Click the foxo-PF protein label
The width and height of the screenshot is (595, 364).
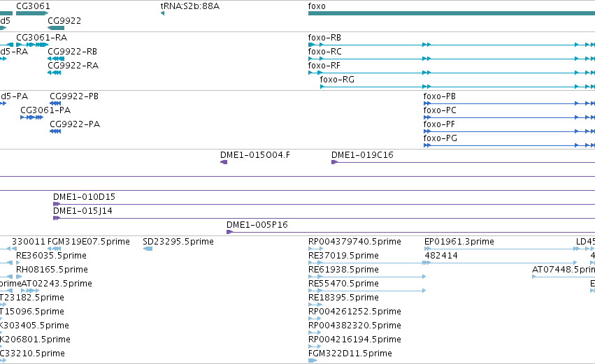click(439, 124)
